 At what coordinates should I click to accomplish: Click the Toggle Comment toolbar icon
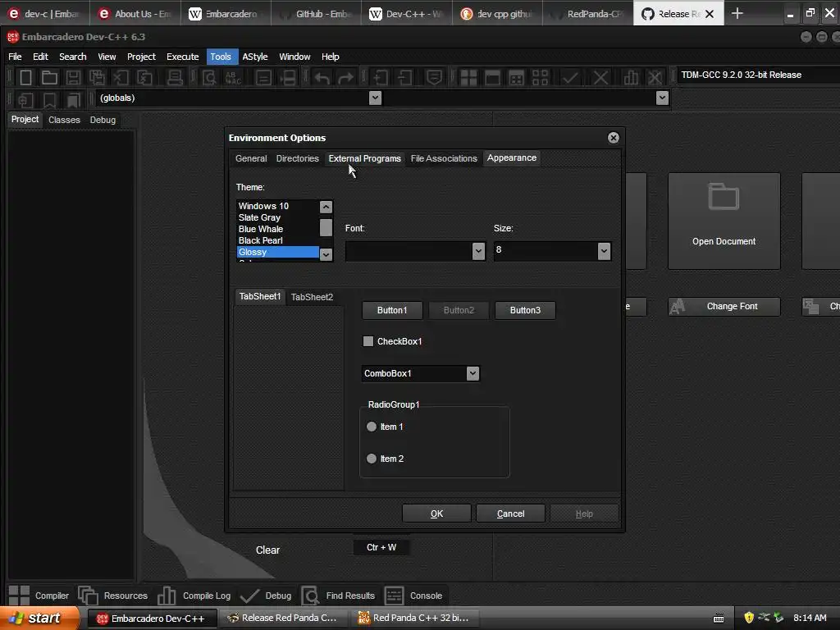(434, 78)
